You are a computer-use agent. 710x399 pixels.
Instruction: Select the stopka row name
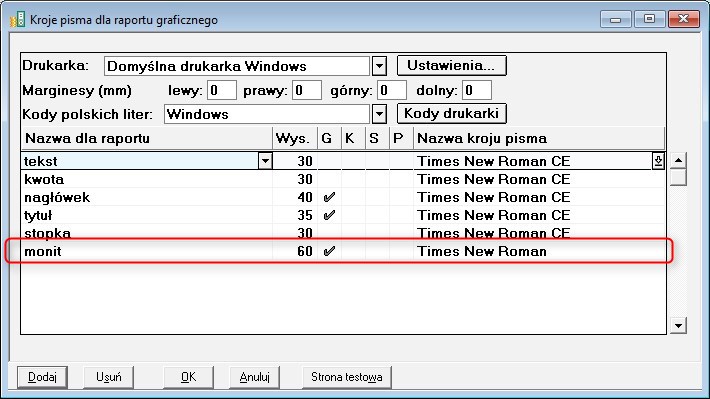click(47, 233)
